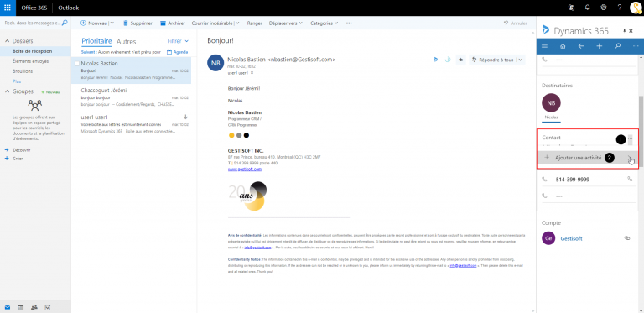Click the Ger account avatar

point(548,238)
